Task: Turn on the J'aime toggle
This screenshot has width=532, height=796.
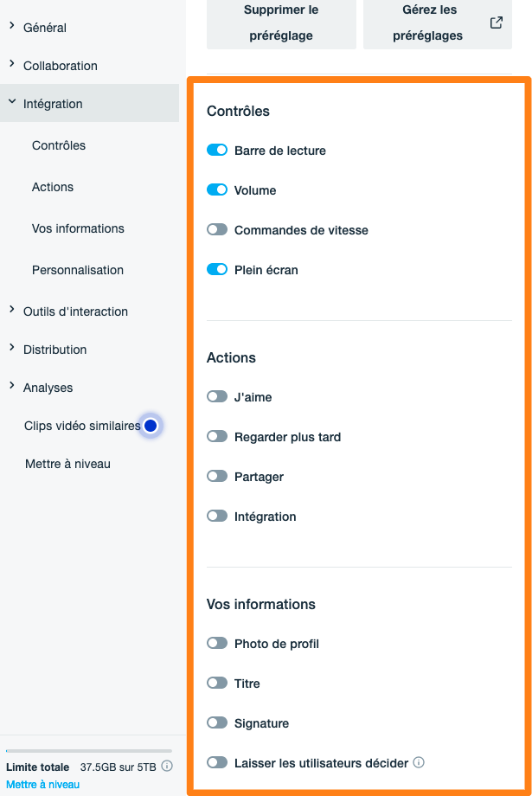Action: pos(217,396)
